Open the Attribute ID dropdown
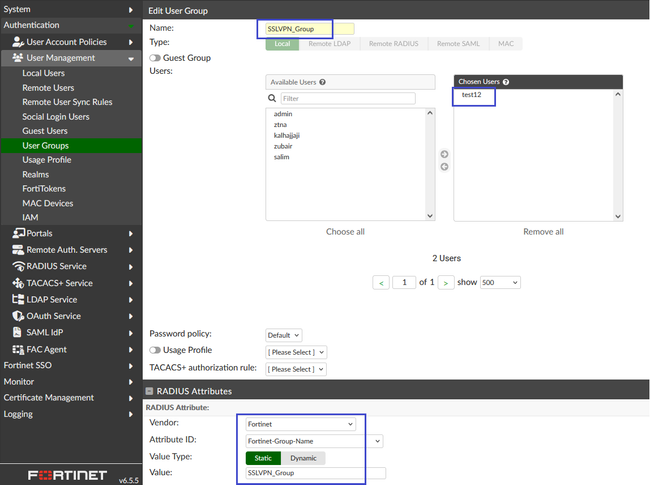This screenshot has width=650, height=485. (314, 441)
